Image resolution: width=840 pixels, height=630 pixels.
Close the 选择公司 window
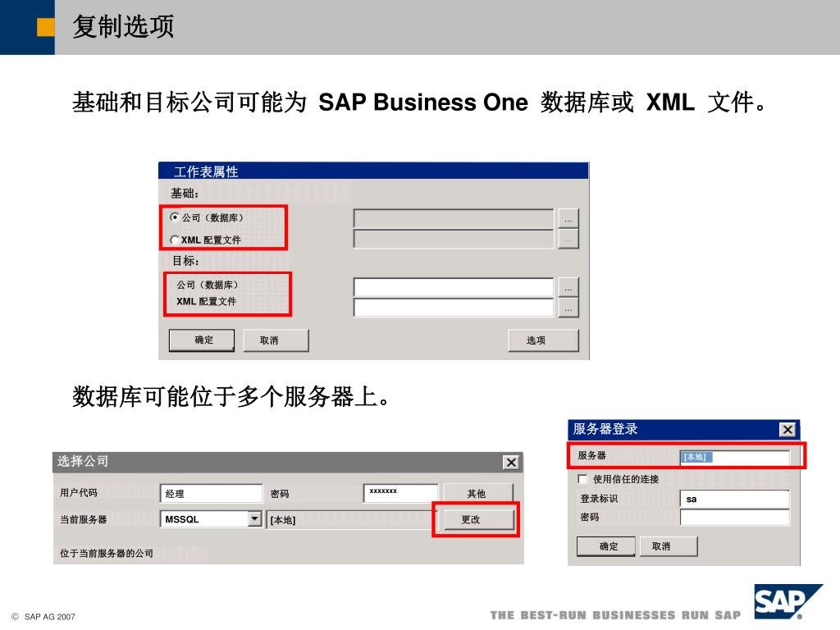point(511,463)
